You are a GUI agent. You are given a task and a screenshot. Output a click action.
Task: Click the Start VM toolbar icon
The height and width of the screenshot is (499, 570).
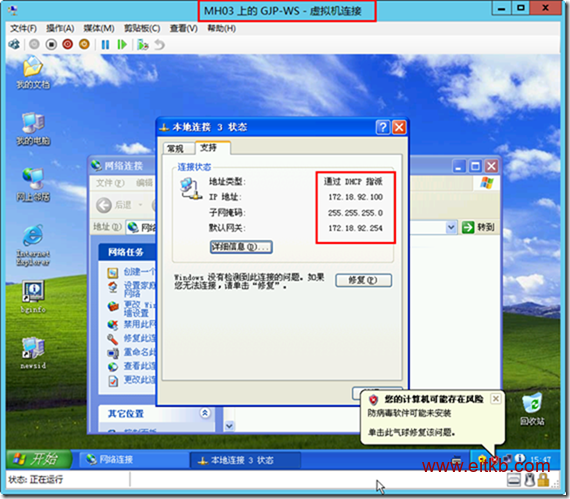(34, 44)
